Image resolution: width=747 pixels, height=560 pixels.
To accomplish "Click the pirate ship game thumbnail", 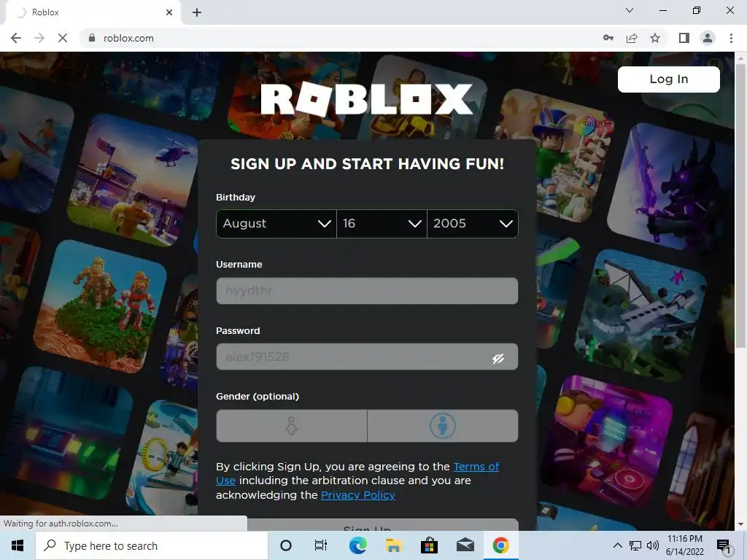I will [640, 314].
